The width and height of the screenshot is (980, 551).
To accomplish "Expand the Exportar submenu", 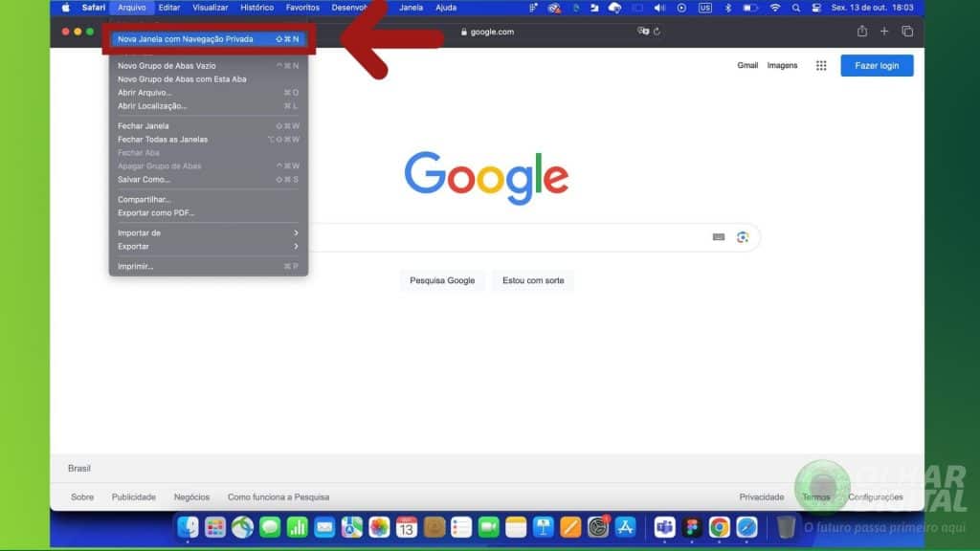I will (208, 246).
